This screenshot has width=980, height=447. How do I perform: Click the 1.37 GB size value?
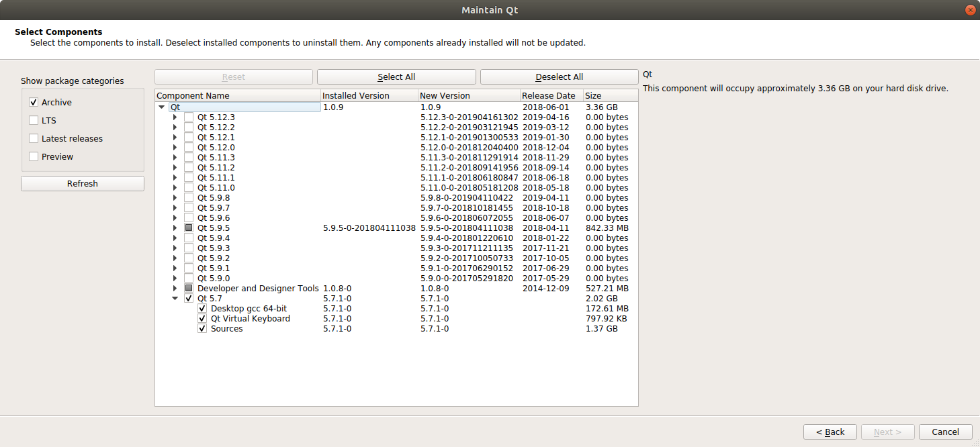coord(602,329)
